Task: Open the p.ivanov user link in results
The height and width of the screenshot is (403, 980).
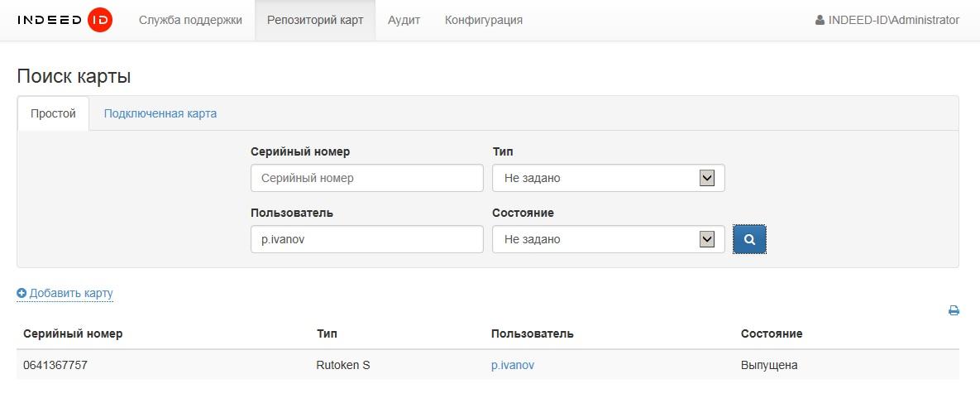Action: click(512, 365)
